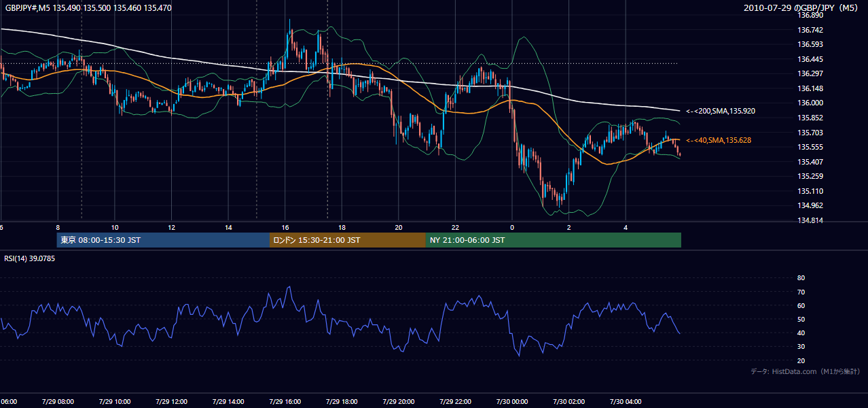The height and width of the screenshot is (408, 868).
Task: Click the 136.000 price axis label
Action: [x=810, y=103]
